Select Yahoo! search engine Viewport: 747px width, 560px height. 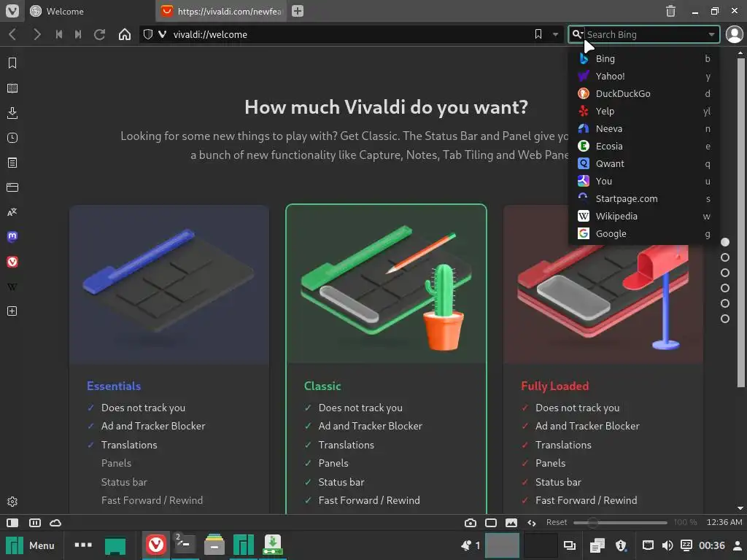click(x=644, y=76)
